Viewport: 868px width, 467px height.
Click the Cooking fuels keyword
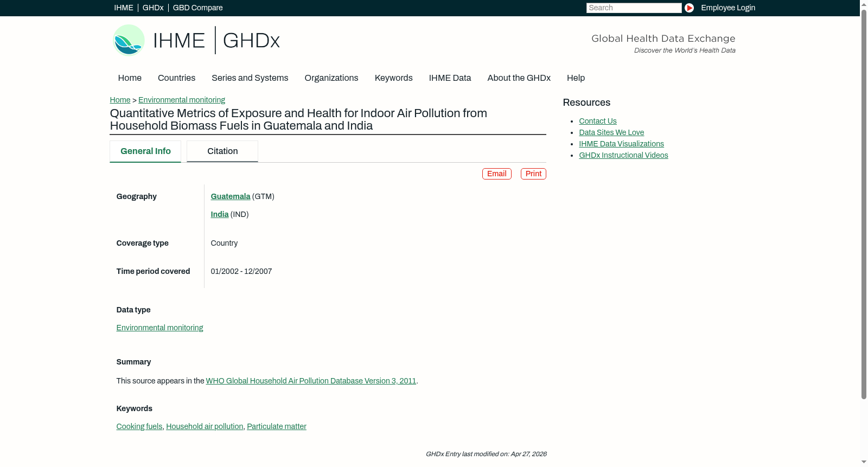(x=139, y=426)
